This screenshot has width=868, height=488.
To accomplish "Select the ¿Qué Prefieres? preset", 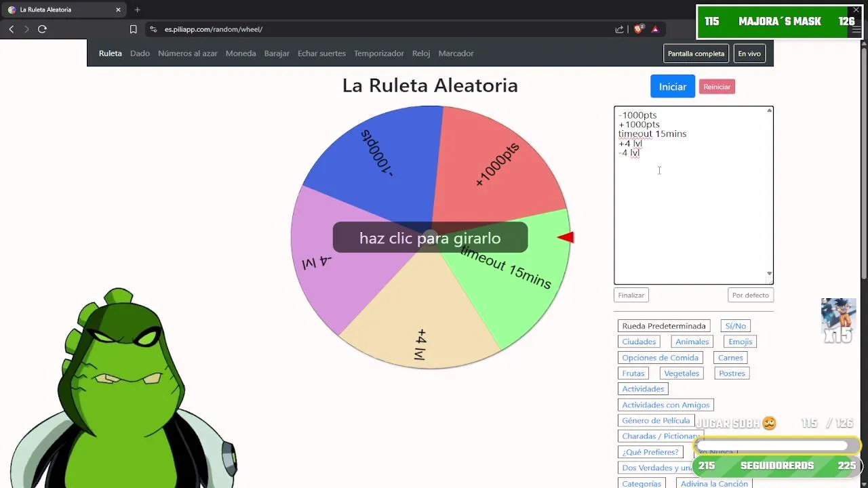I will 650,452.
